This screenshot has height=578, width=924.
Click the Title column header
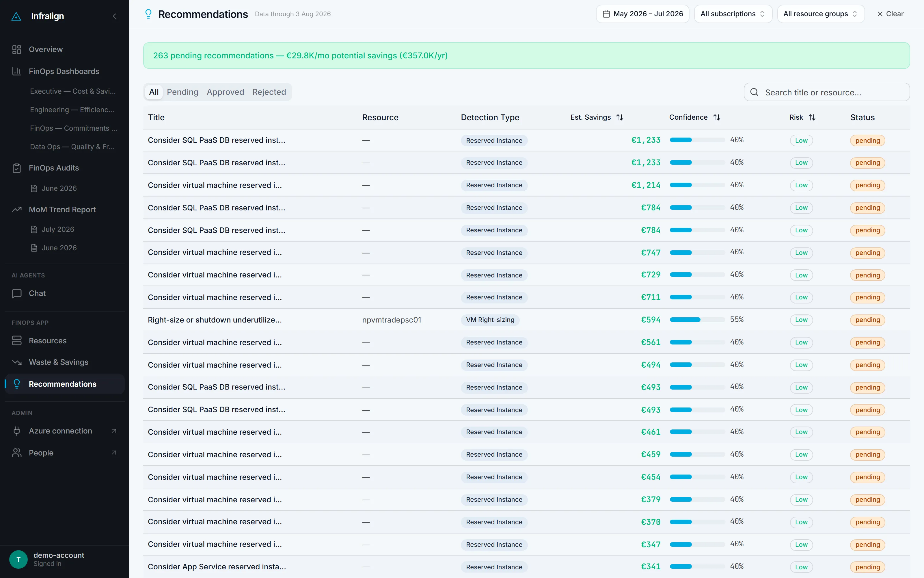156,117
